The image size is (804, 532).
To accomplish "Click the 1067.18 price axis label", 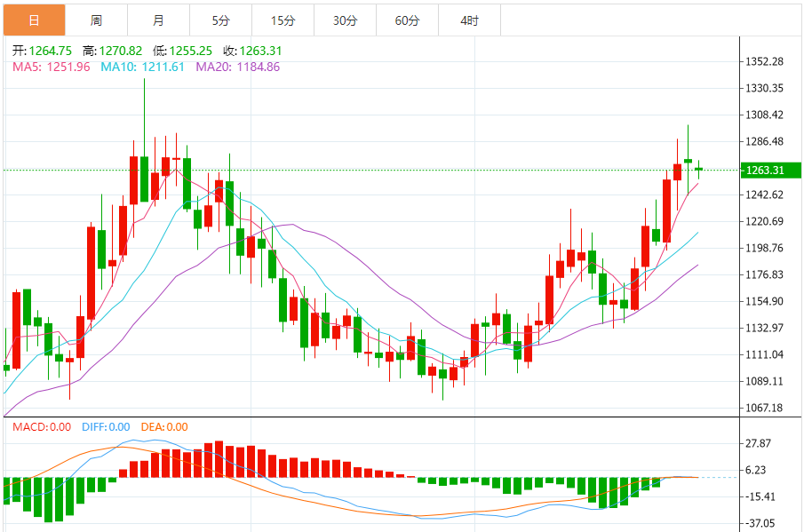I will [x=764, y=408].
